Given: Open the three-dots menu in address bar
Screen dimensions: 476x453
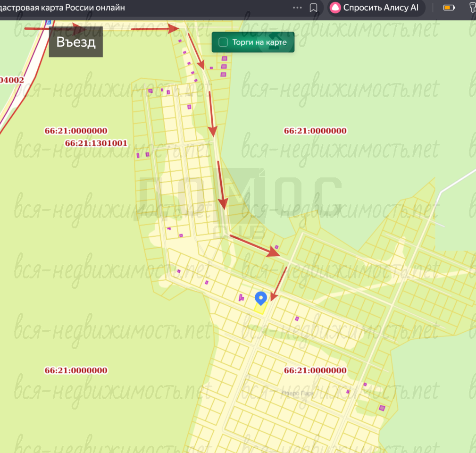Looking at the screenshot, I should point(297,8).
